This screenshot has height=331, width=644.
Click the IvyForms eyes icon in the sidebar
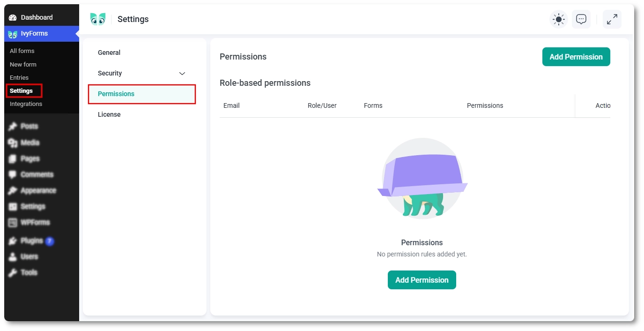[13, 34]
